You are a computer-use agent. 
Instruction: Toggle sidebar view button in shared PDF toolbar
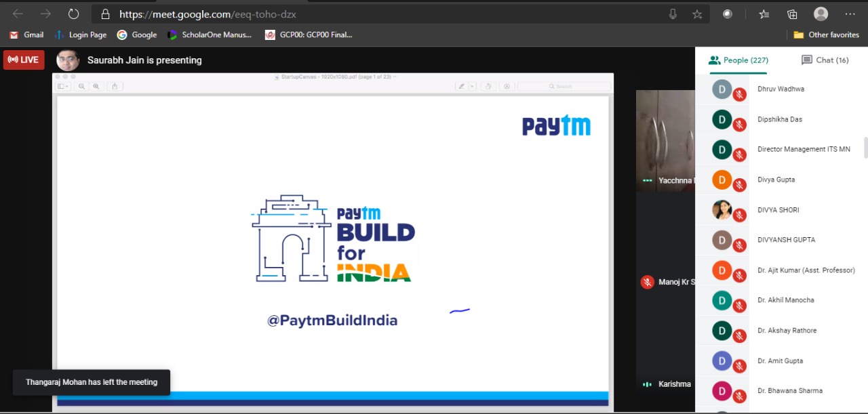pos(61,86)
